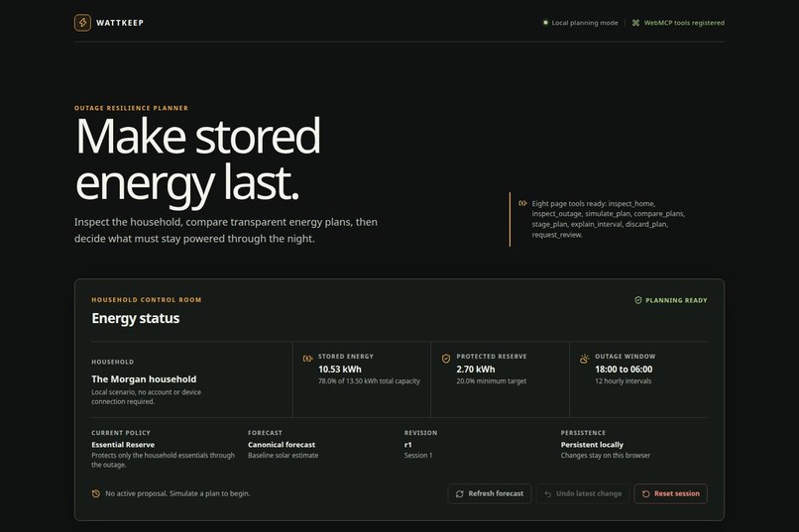
Task: Click the Outage Window sun-cloud icon
Action: [585, 359]
